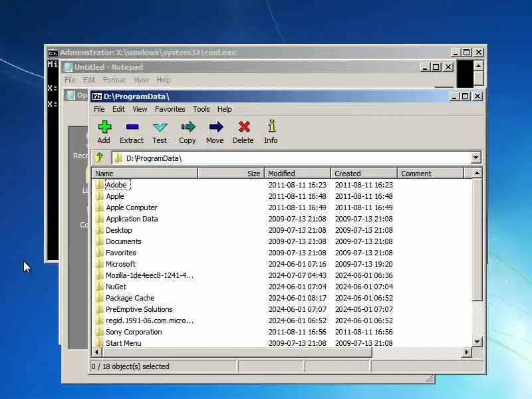Click the D:\ProgramData\ address field
532x399 pixels.
[x=291, y=158]
